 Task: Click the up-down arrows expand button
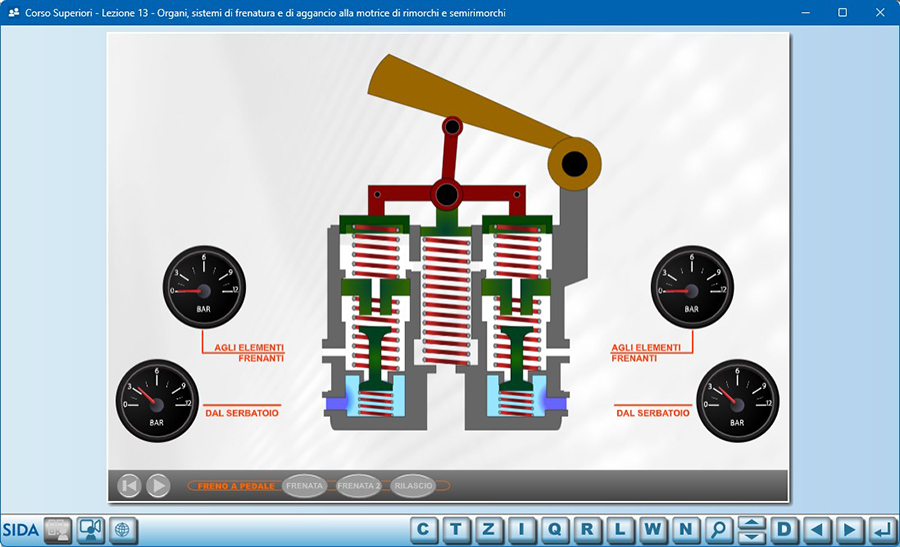(x=751, y=529)
